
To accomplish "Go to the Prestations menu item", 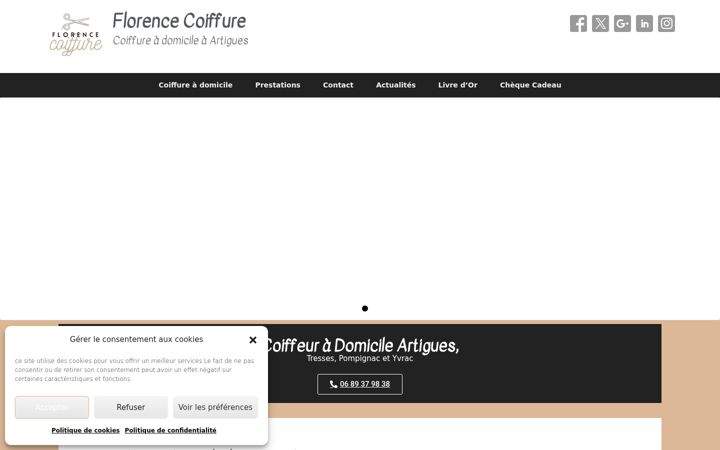I will tap(278, 85).
